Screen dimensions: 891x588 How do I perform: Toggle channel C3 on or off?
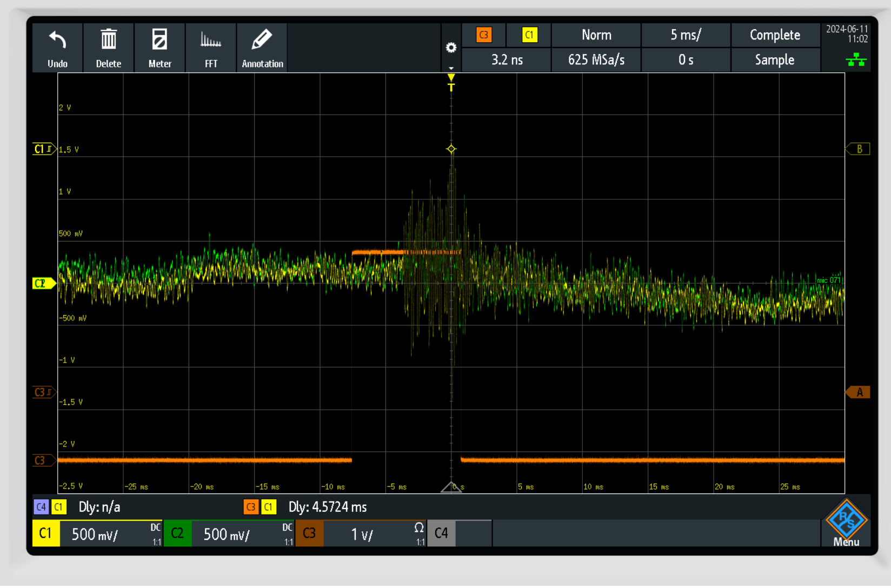coord(309,534)
